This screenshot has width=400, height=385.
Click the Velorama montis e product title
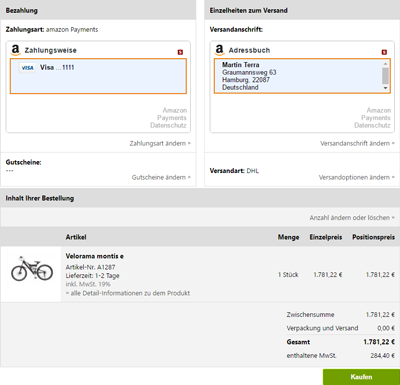(x=95, y=256)
